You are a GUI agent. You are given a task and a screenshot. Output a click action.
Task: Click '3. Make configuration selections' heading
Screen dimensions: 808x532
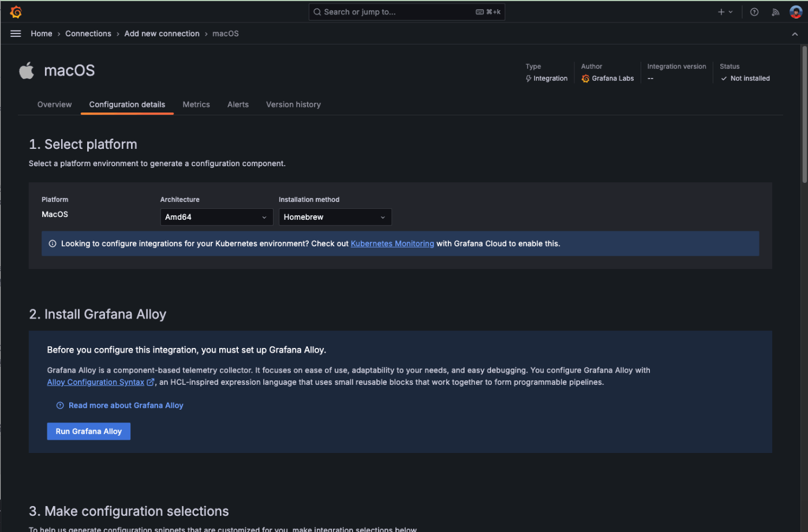pyautogui.click(x=129, y=511)
